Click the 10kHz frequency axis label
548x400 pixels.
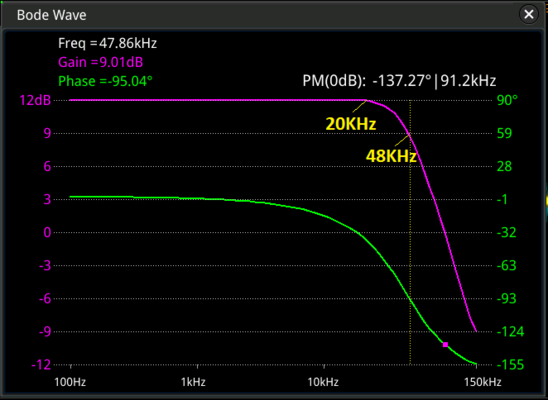pos(323,382)
